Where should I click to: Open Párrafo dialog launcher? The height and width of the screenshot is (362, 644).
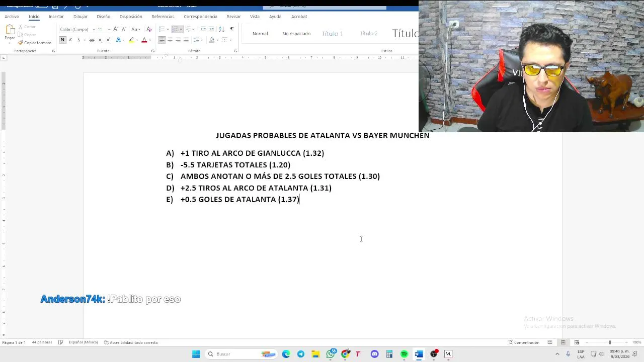coord(235,51)
